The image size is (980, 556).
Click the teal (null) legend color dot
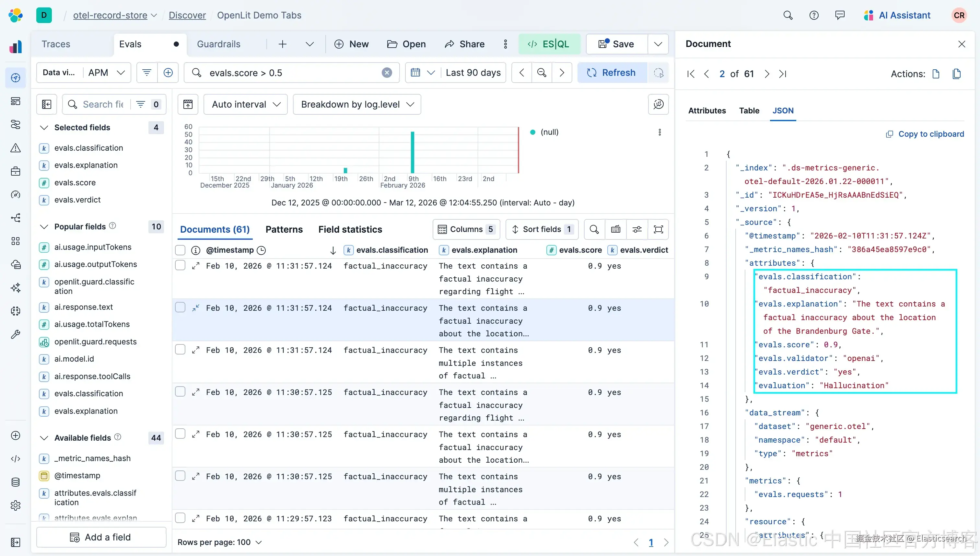(x=532, y=132)
